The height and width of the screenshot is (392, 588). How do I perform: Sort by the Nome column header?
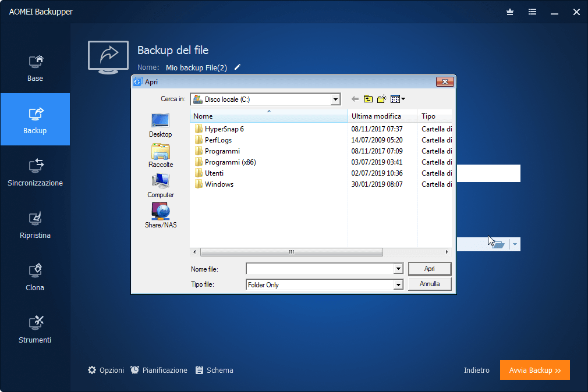269,116
